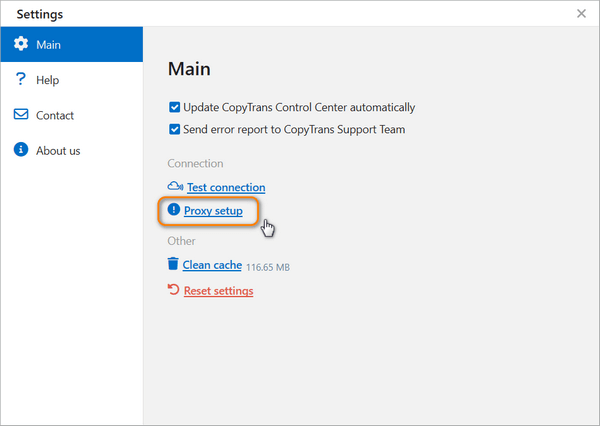Click the Clean cache link

(212, 265)
